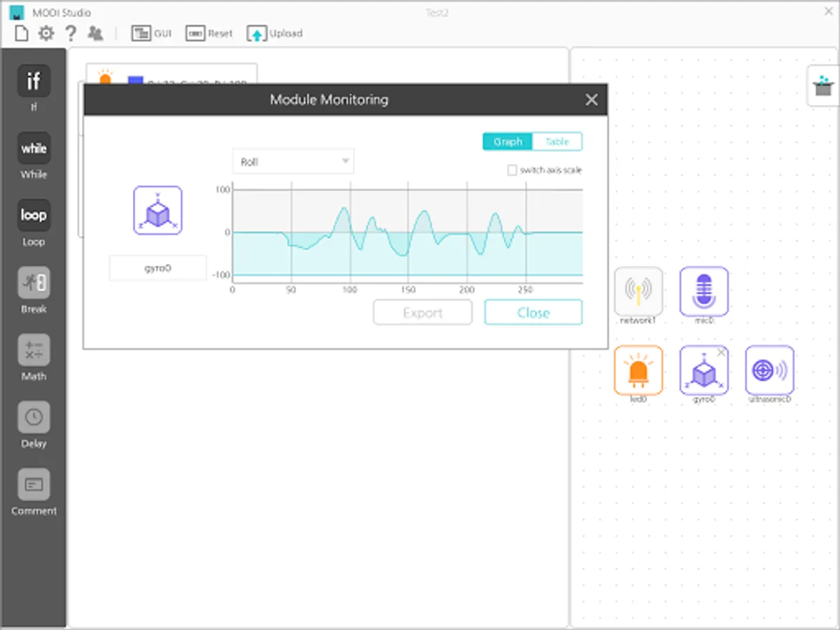
Task: Select the network1 module icon
Action: pos(638,291)
